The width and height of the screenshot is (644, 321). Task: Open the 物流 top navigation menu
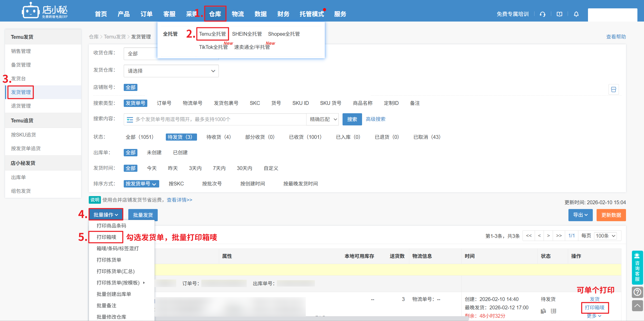(238, 14)
